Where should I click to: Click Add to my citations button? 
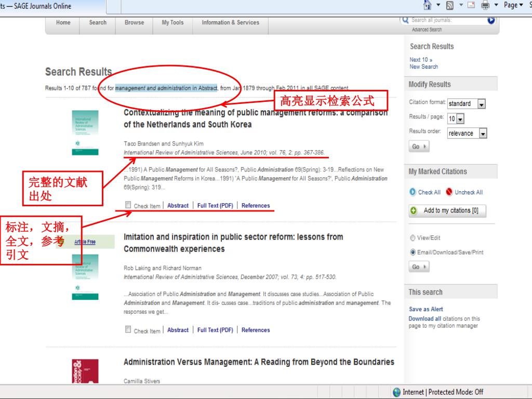click(x=447, y=211)
